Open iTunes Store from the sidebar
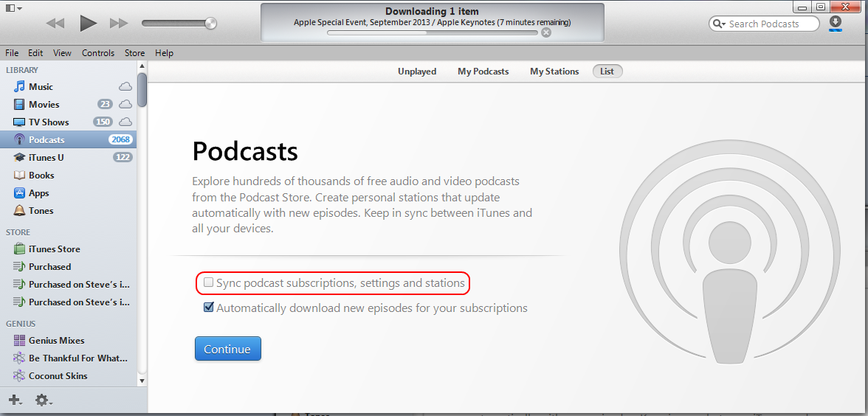868x416 pixels. pos(68,249)
